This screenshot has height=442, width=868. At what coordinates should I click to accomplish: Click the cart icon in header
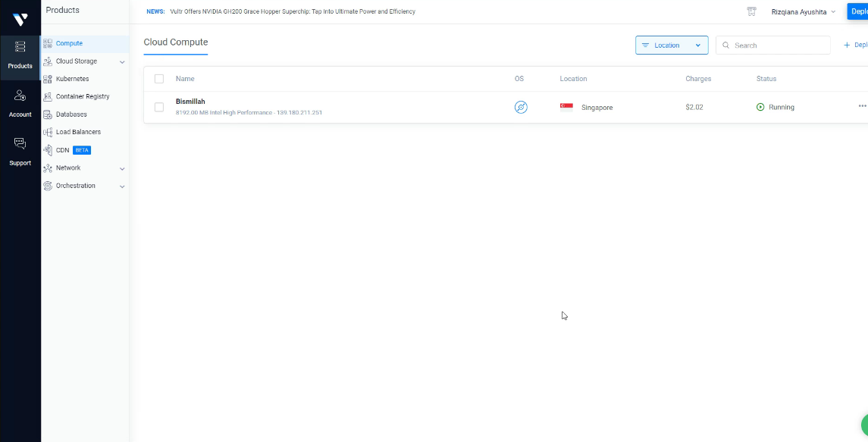(751, 11)
